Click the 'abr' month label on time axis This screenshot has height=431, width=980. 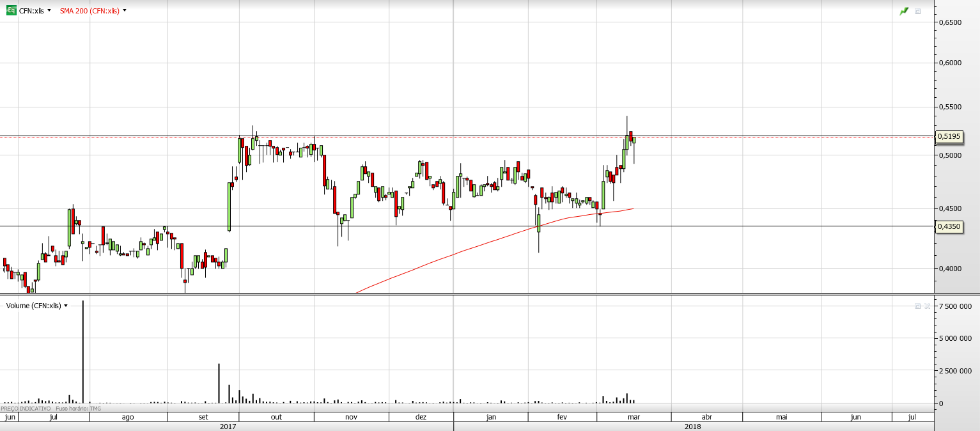(x=707, y=417)
